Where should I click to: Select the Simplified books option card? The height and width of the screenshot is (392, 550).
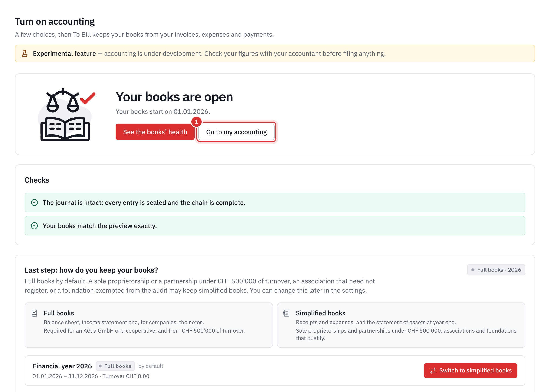401,325
